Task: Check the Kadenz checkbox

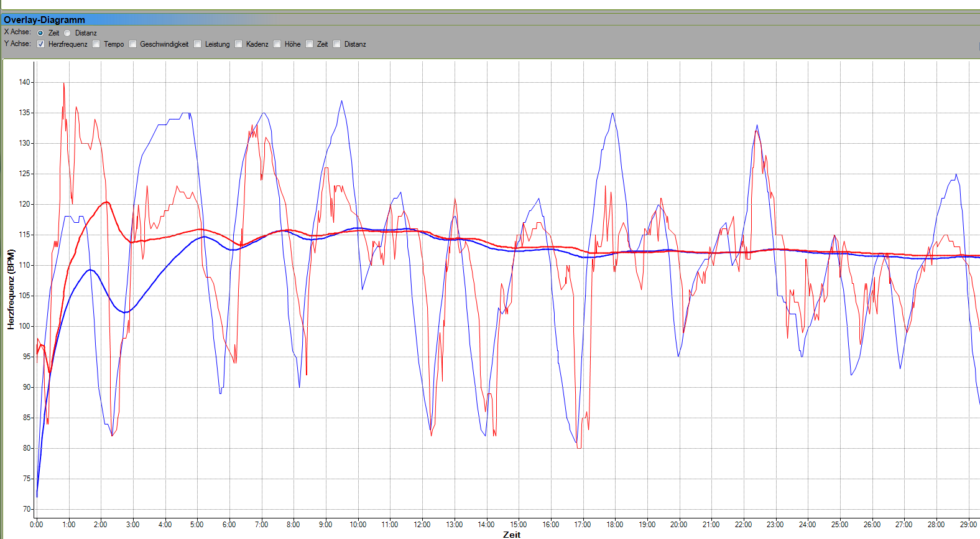Action: (239, 44)
